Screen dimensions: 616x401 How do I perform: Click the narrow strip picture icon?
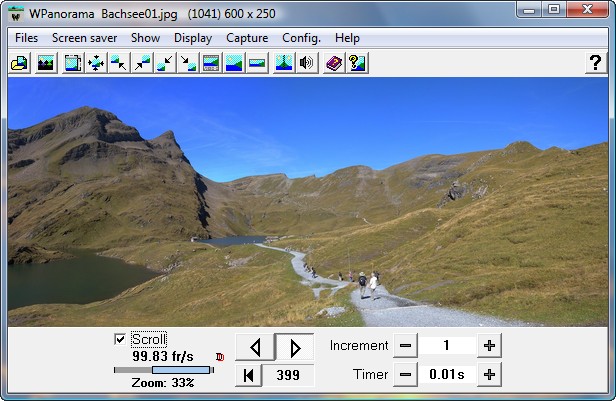[x=257, y=63]
